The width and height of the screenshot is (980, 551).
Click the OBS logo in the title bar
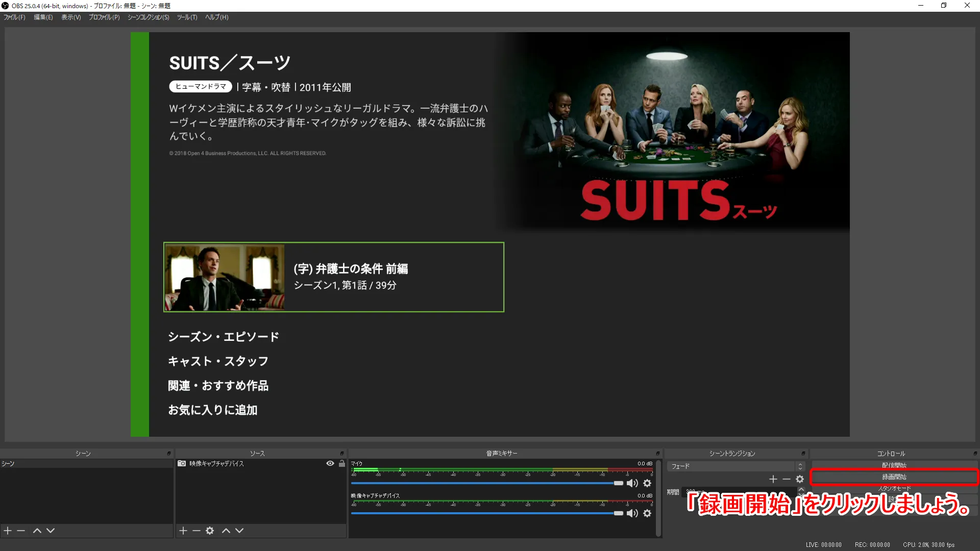coord(5,6)
